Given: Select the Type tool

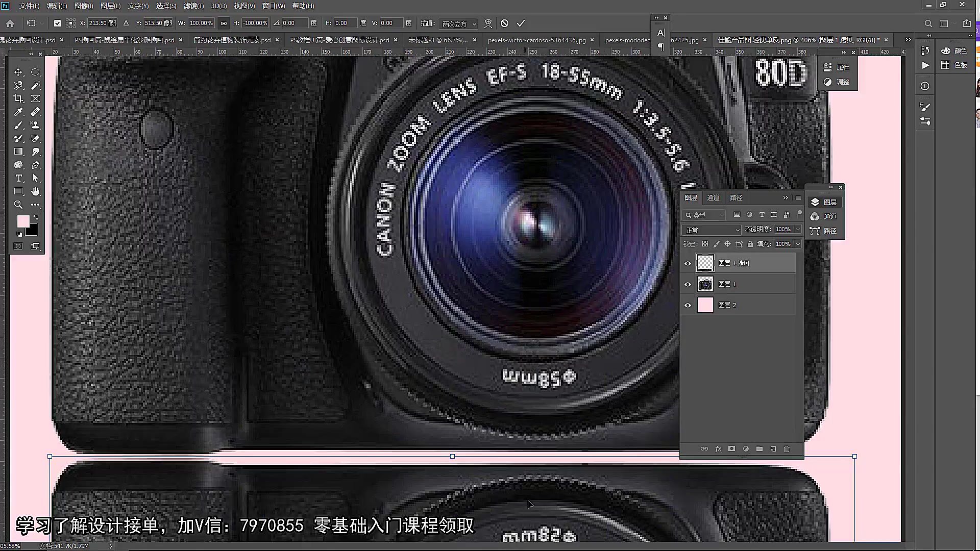Looking at the screenshot, I should [18, 178].
